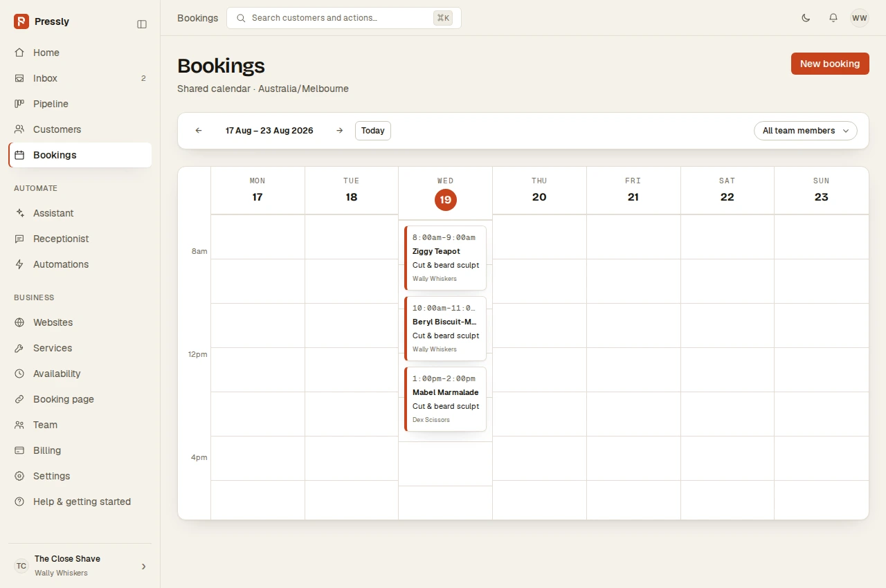Open the All team members dropdown
Screen dimensions: 886x588
click(x=806, y=131)
